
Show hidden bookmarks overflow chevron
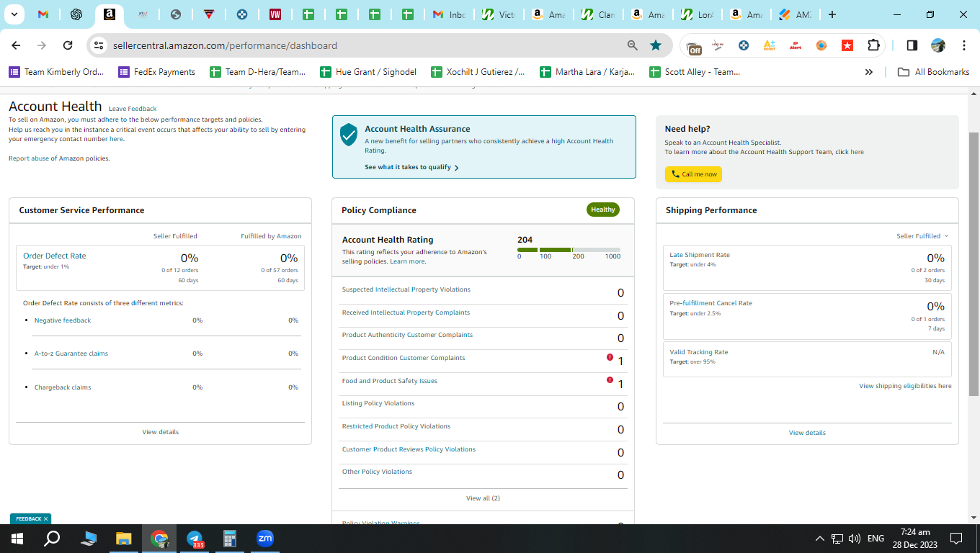(868, 72)
